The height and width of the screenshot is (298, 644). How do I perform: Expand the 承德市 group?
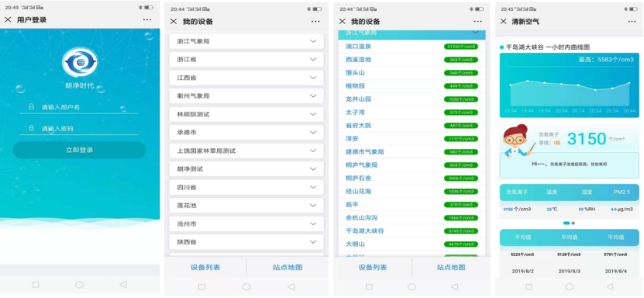click(246, 133)
